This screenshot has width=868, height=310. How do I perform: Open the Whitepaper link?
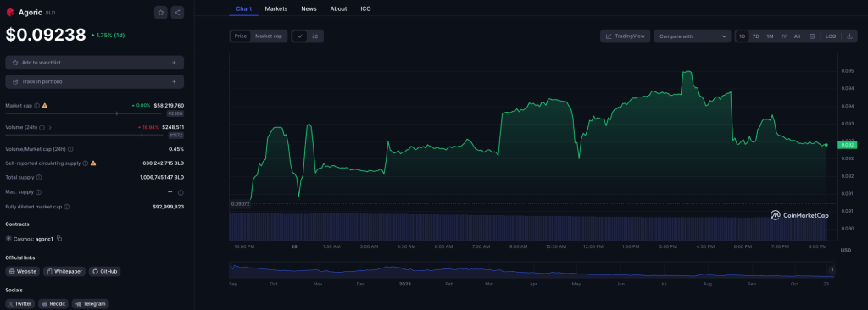[x=64, y=272]
